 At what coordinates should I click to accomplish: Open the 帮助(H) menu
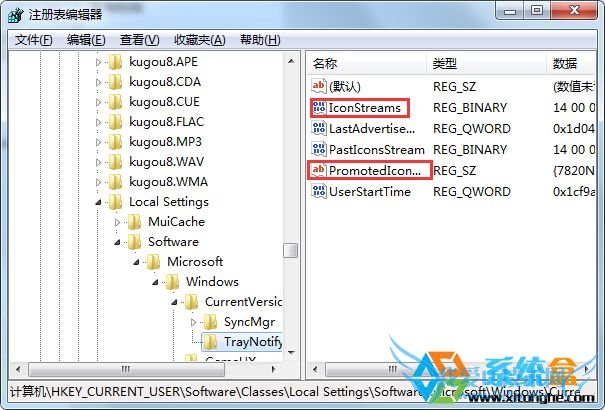click(x=260, y=40)
